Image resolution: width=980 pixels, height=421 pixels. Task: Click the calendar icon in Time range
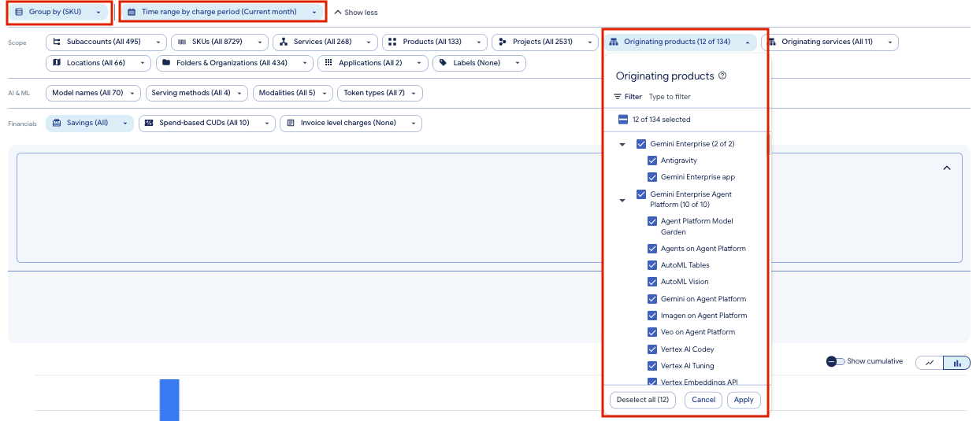[132, 12]
